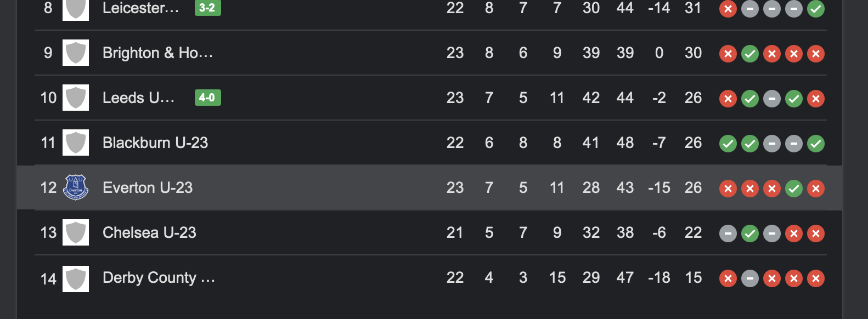868x319 pixels.
Task: Open the Derby County team link
Action: (x=159, y=278)
